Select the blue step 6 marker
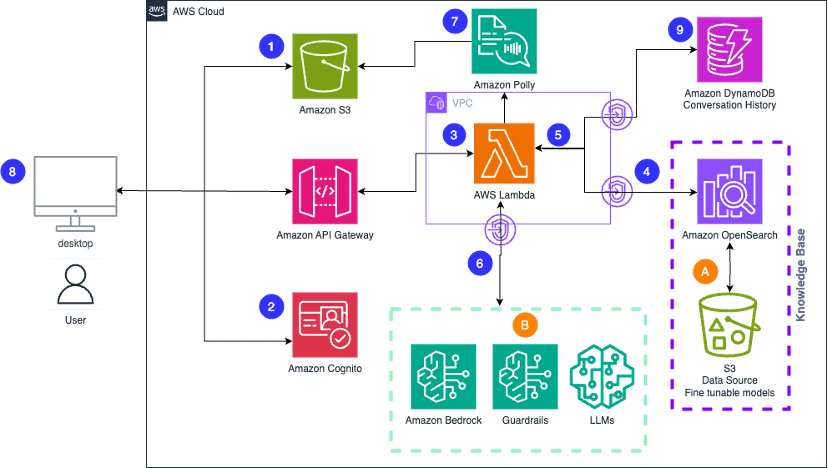Viewport: 828px width, 468px height. tap(480, 263)
